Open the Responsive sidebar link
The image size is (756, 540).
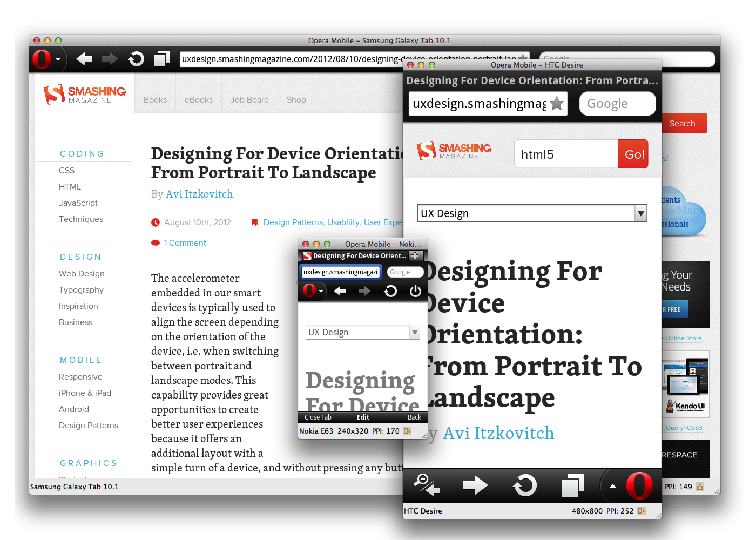point(80,377)
